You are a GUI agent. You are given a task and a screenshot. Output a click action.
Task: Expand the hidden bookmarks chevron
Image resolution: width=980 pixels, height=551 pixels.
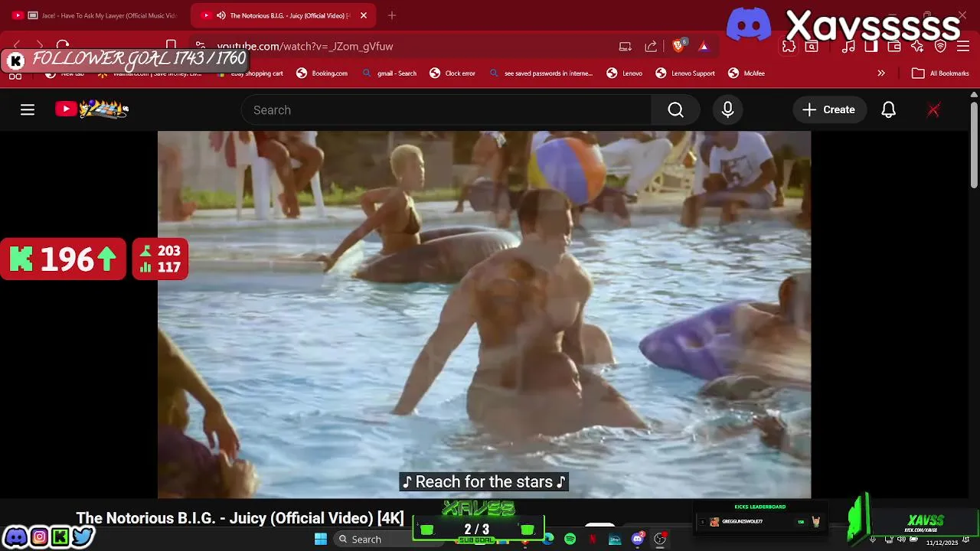881,73
